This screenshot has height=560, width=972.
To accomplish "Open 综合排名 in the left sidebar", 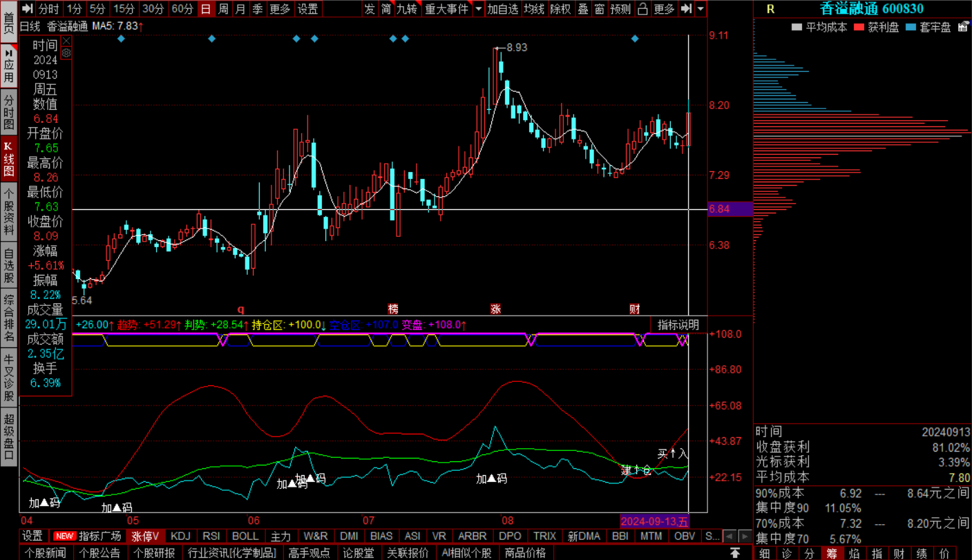I will [9, 319].
